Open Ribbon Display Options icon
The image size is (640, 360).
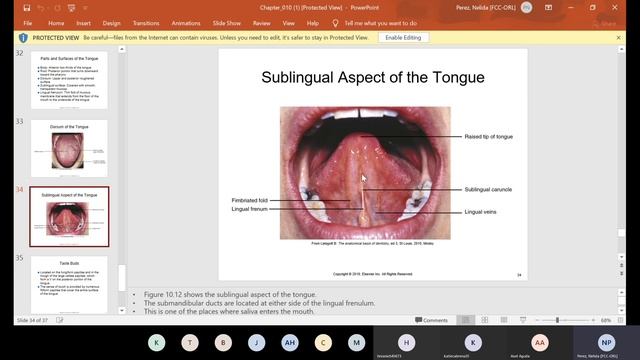tap(549, 7)
